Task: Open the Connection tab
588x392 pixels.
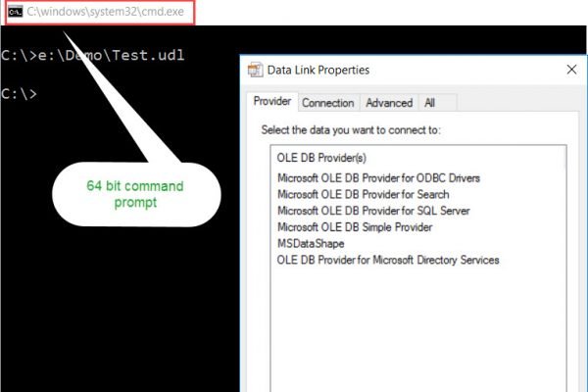Action: [327, 103]
